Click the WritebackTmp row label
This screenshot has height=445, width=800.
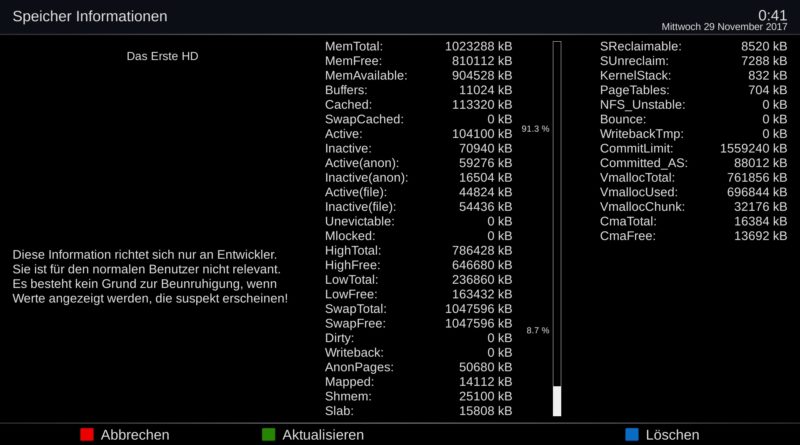[641, 134]
